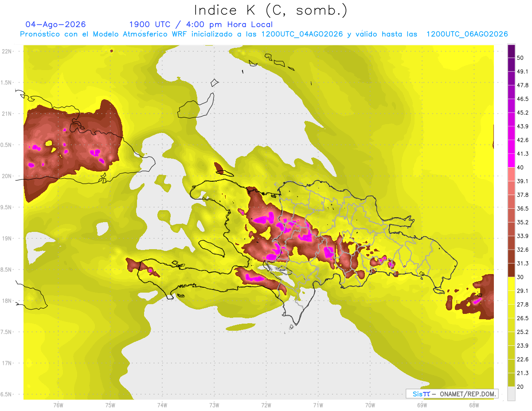Click the WRF model forecast description line
Screen dimensions: 532x411
264,34
